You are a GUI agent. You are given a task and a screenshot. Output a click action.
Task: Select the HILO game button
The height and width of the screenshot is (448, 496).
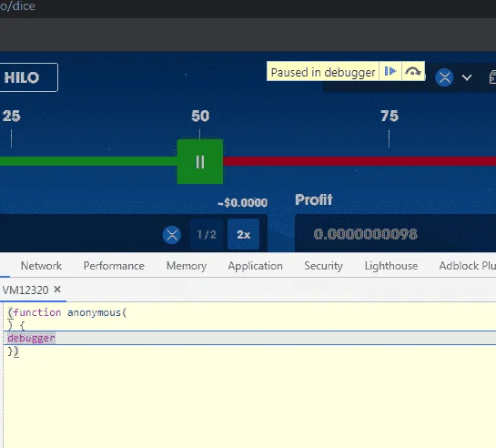(28, 77)
